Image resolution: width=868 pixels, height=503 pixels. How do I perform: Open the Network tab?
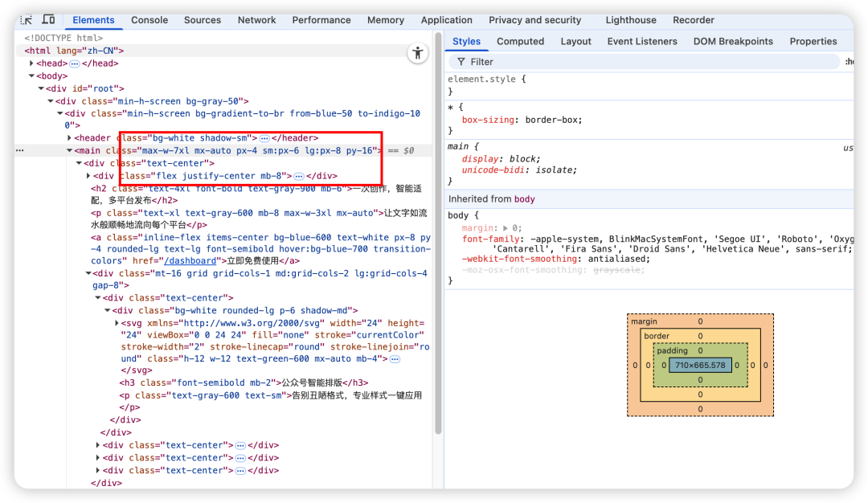(257, 20)
